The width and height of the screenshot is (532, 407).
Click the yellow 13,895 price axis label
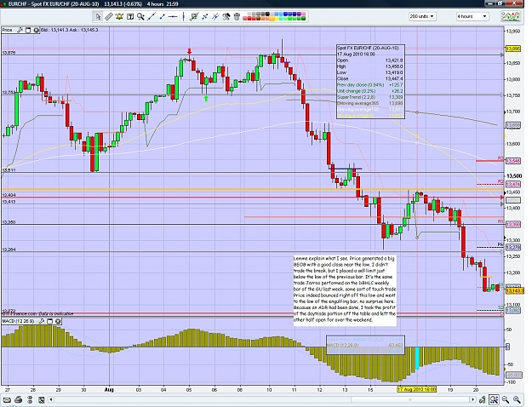513,49
